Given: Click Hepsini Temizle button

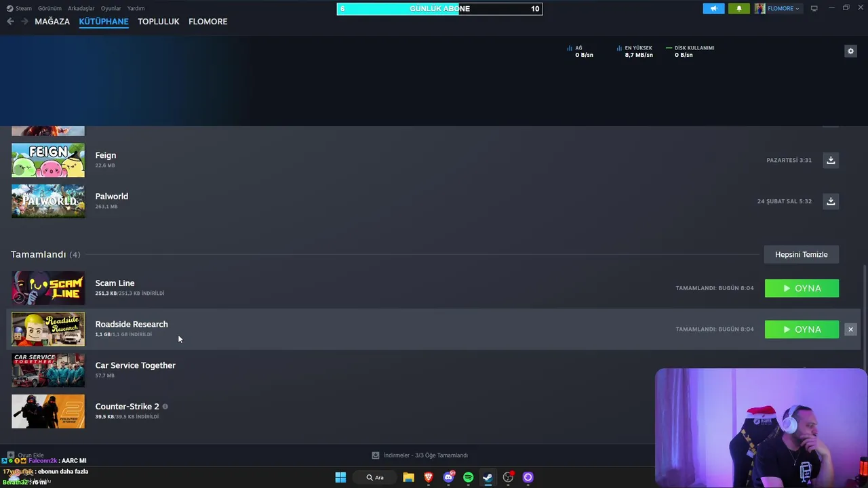Looking at the screenshot, I should (802, 255).
